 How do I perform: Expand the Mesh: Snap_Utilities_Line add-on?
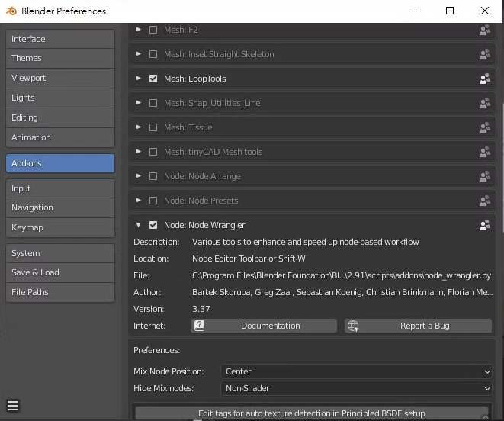click(x=139, y=103)
